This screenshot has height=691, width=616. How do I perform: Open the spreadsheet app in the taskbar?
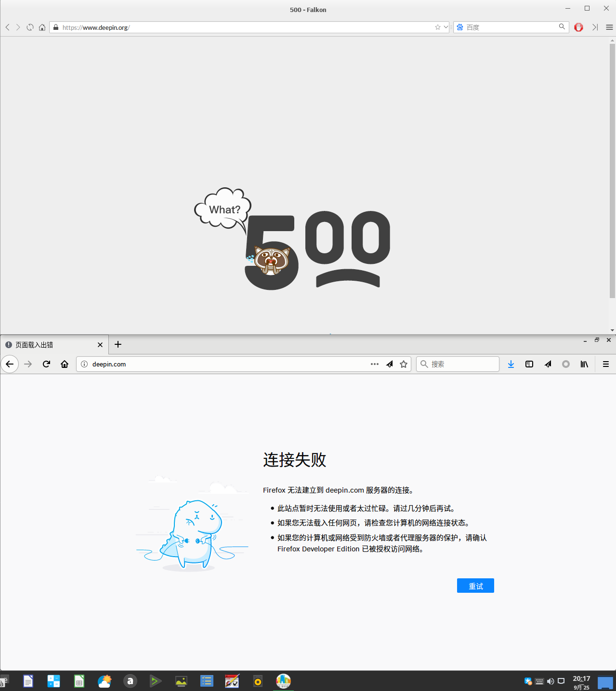click(x=79, y=681)
